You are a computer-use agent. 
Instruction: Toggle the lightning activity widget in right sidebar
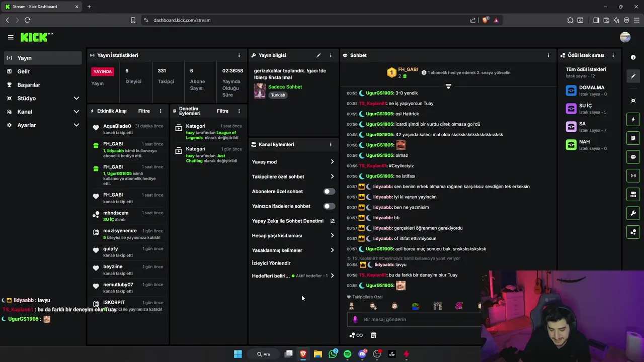tap(633, 120)
